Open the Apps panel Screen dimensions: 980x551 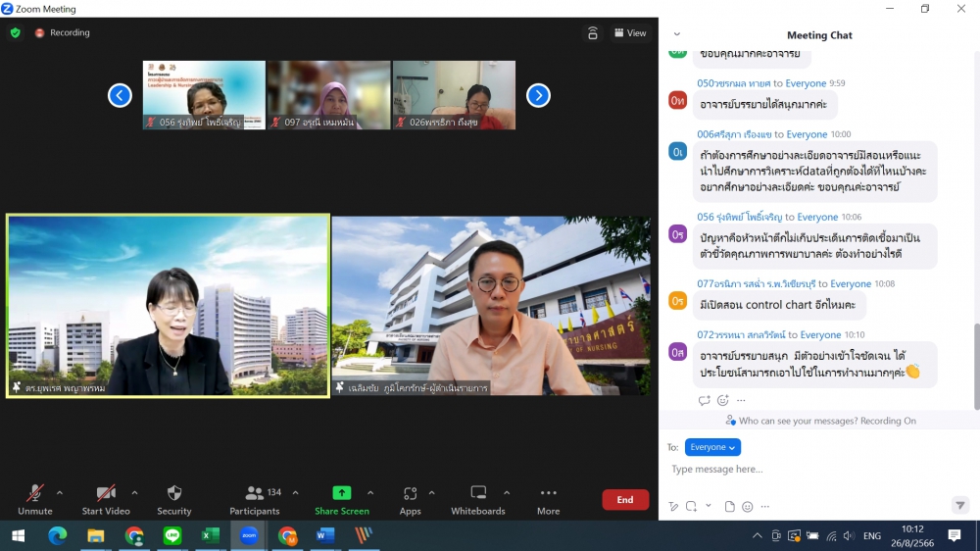[x=410, y=494]
